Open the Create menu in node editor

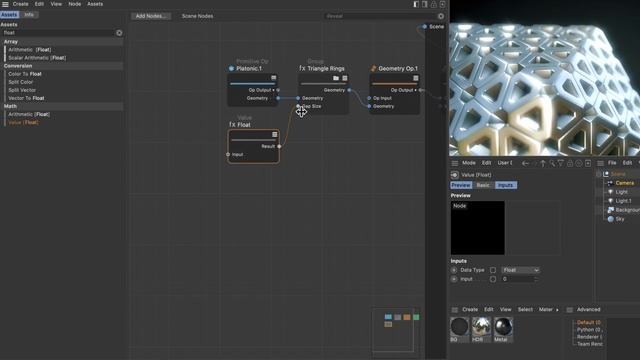tap(20, 4)
